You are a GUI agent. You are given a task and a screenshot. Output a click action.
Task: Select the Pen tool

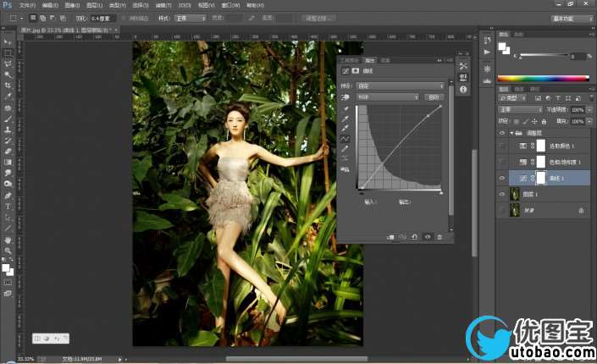point(8,196)
